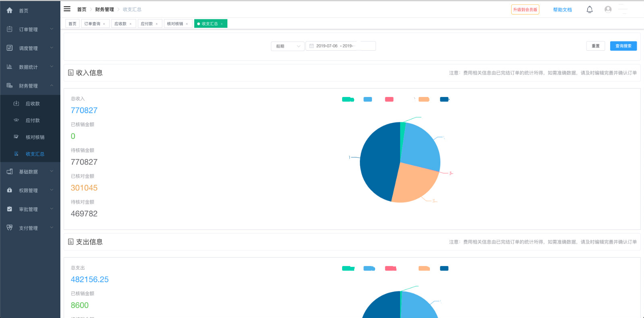Click the 支付管理 icon

10,227
